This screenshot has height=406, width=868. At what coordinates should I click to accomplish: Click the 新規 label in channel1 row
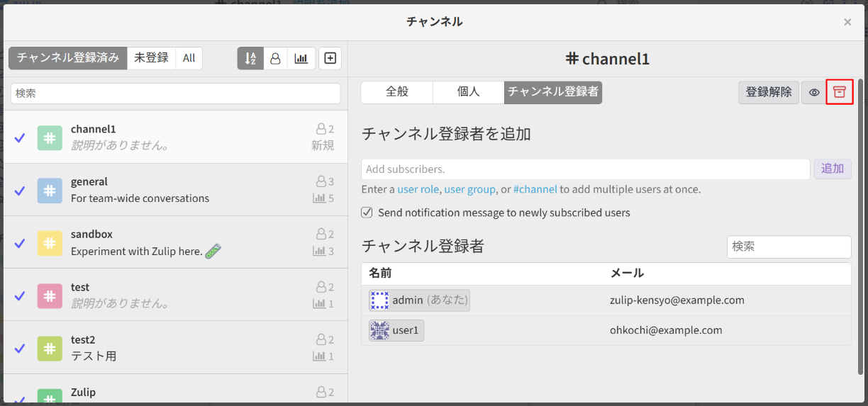(323, 145)
